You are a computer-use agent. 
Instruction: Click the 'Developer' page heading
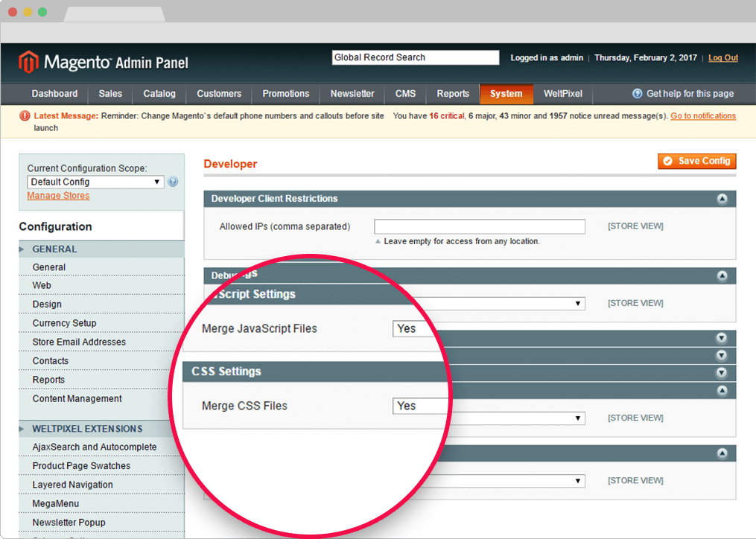[230, 164]
